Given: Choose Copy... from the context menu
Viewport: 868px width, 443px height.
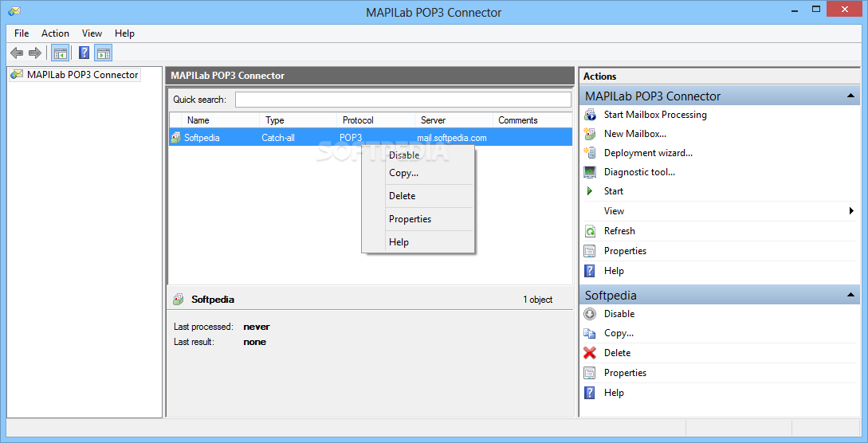Looking at the screenshot, I should tap(418, 173).
